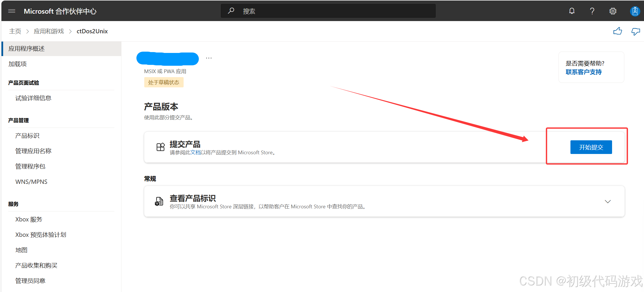The image size is (644, 292).
Task: Open 试验详细信息 sidebar item
Action: (x=33, y=98)
